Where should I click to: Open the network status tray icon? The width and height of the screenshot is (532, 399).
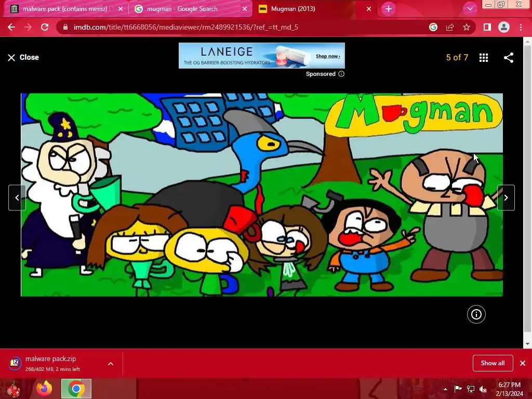pos(471,389)
